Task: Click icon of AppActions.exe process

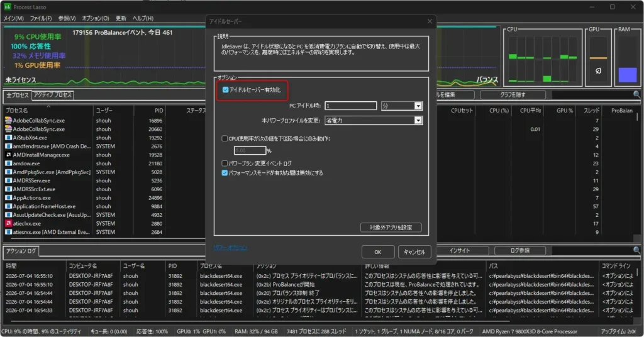Action: tap(8, 197)
